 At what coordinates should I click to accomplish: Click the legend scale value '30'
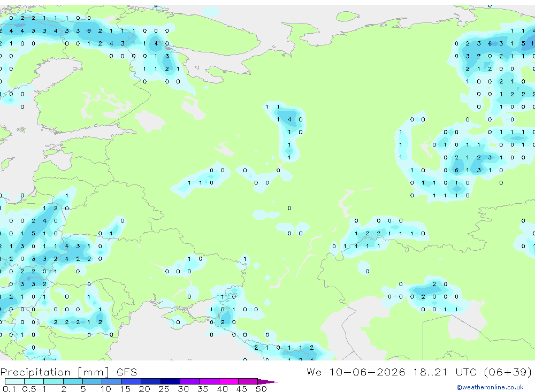point(183,389)
